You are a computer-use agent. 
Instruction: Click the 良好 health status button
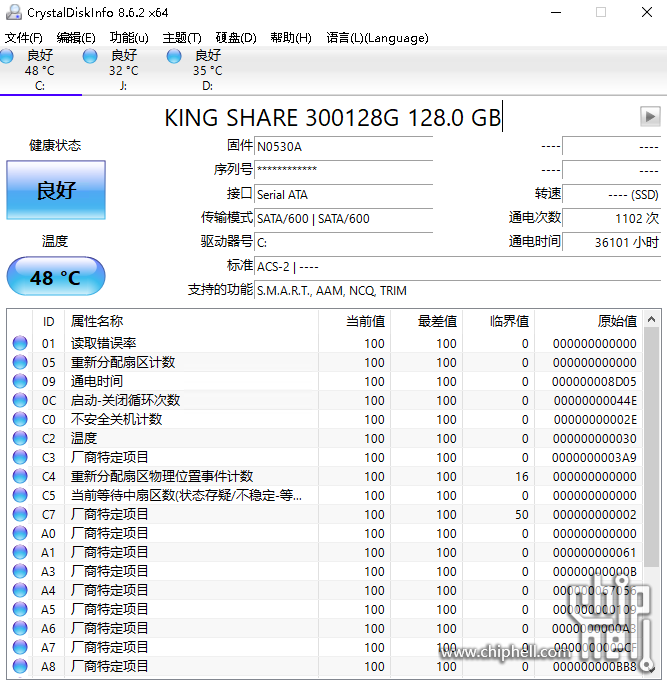click(56, 190)
